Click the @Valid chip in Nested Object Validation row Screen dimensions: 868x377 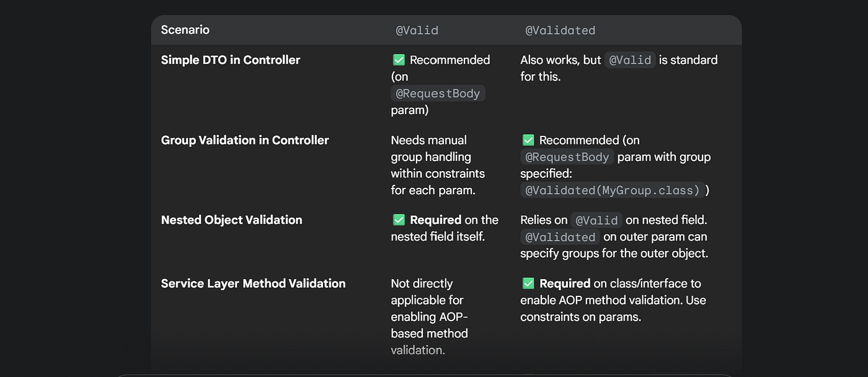coord(596,220)
